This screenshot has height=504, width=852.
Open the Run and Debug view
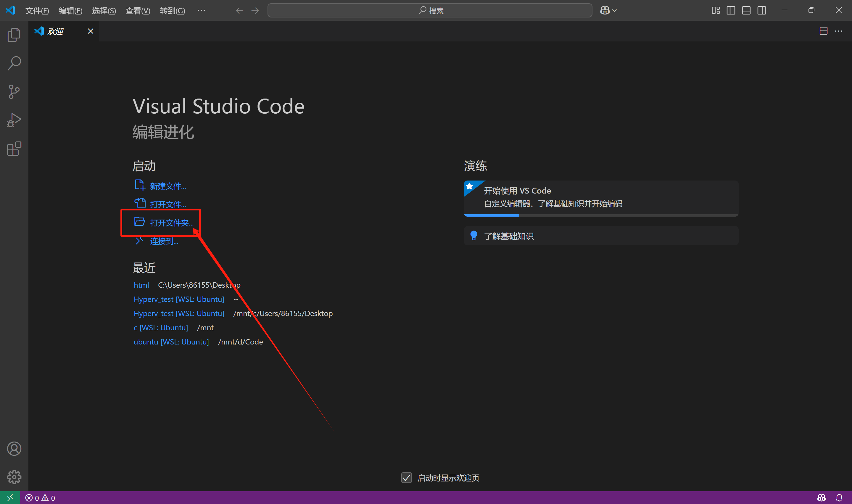(x=14, y=120)
